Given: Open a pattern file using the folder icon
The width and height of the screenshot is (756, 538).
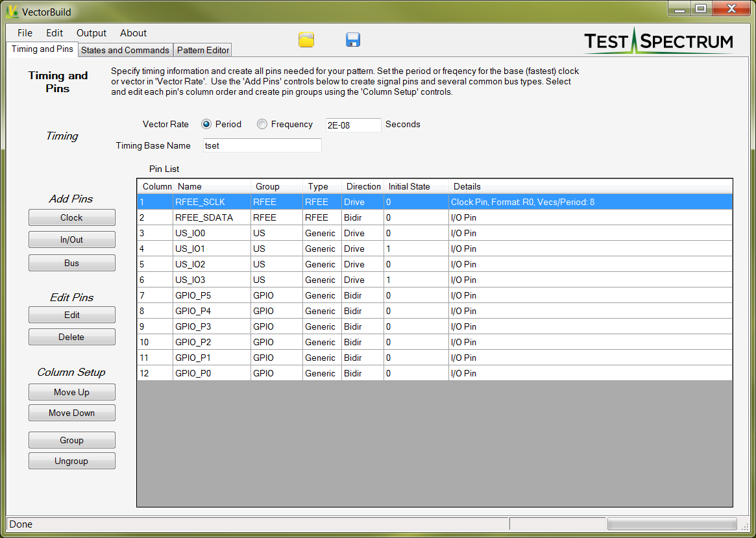Looking at the screenshot, I should tap(306, 40).
